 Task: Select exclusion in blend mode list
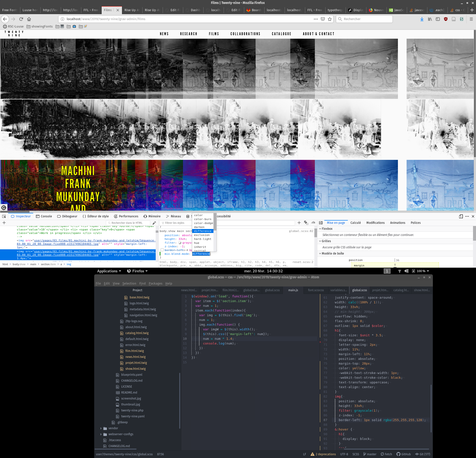click(202, 235)
